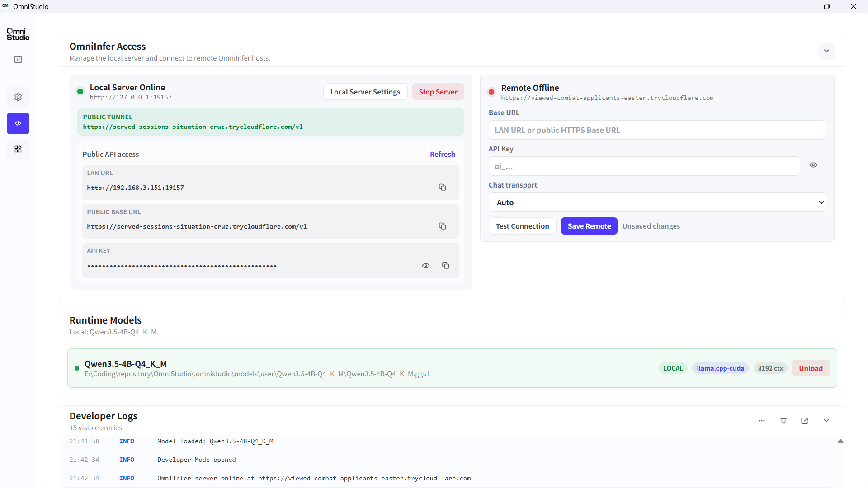Click the llama.cpp-cuda backend badge
The image size is (868, 488).
point(721,368)
